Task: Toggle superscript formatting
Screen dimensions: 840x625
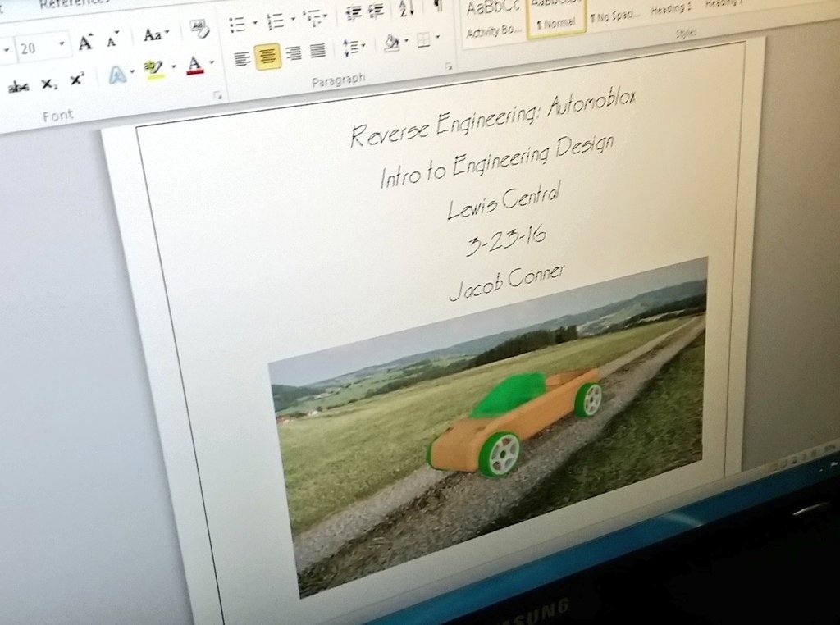Action: click(77, 80)
